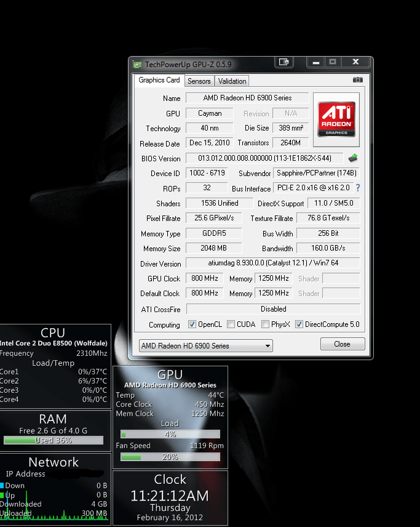Image resolution: width=420 pixels, height=527 pixels.
Task: Click the Downloaded 4 GB row
Action: coord(53,504)
